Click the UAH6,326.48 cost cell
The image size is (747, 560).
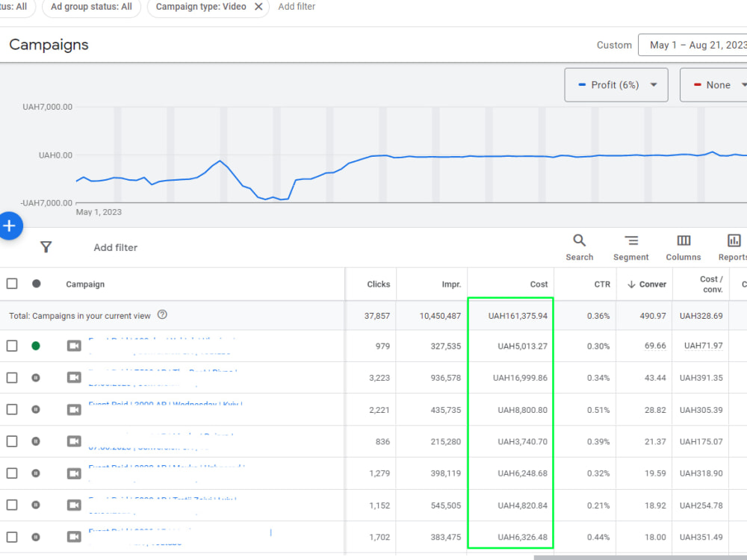(523, 537)
